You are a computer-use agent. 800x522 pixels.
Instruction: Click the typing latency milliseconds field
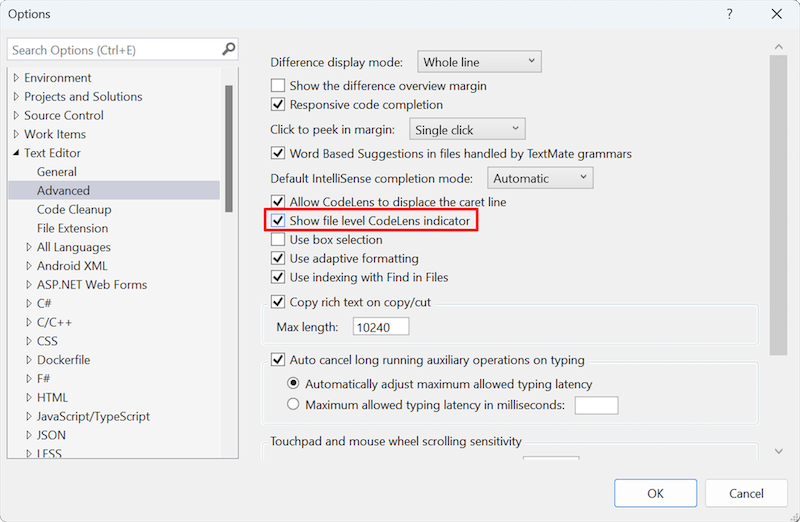point(596,405)
